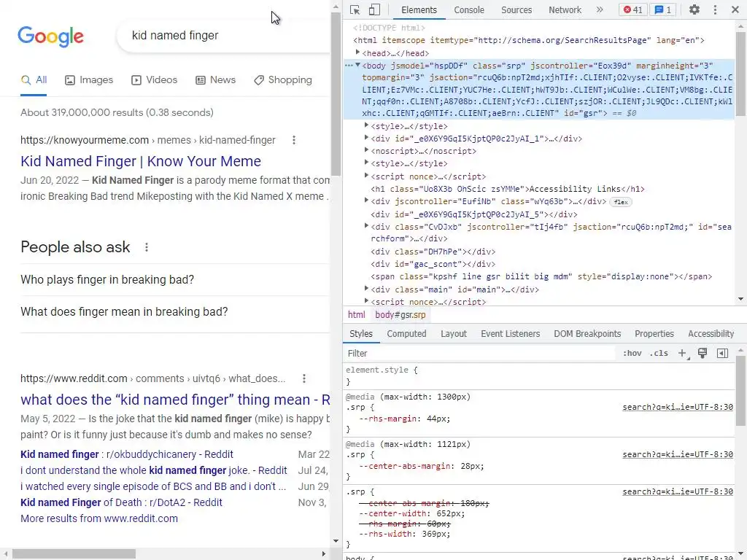
Task: Open Kid Named Finger | Know Your Meme link
Action: coord(141,161)
